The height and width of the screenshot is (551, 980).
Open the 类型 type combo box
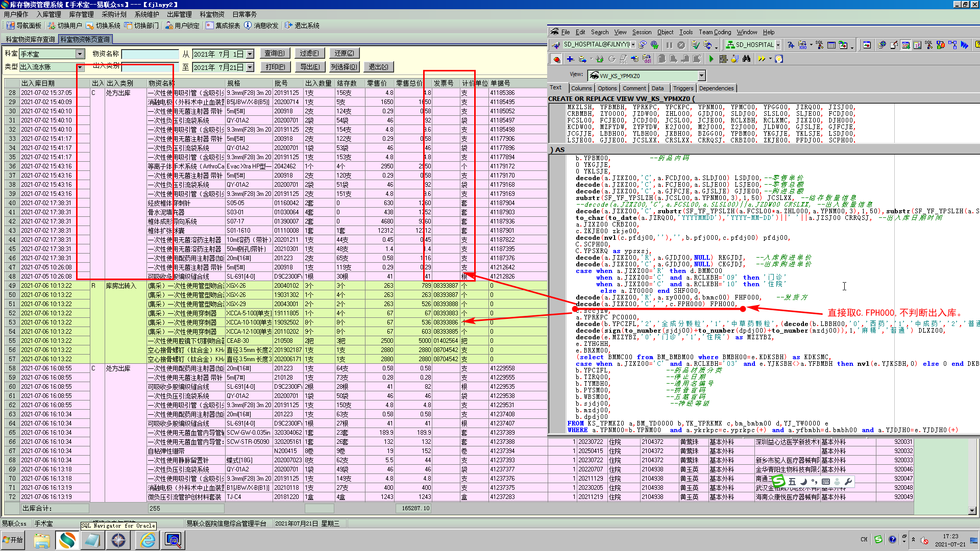(x=80, y=67)
